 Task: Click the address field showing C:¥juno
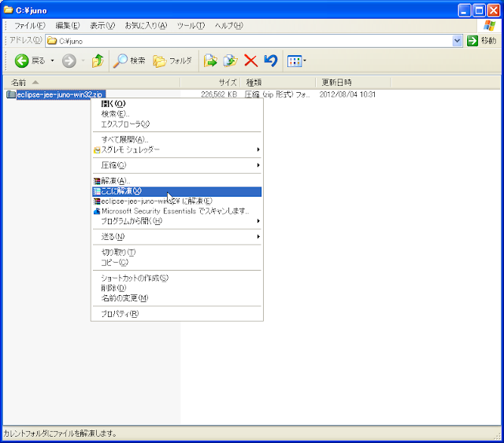[249, 41]
